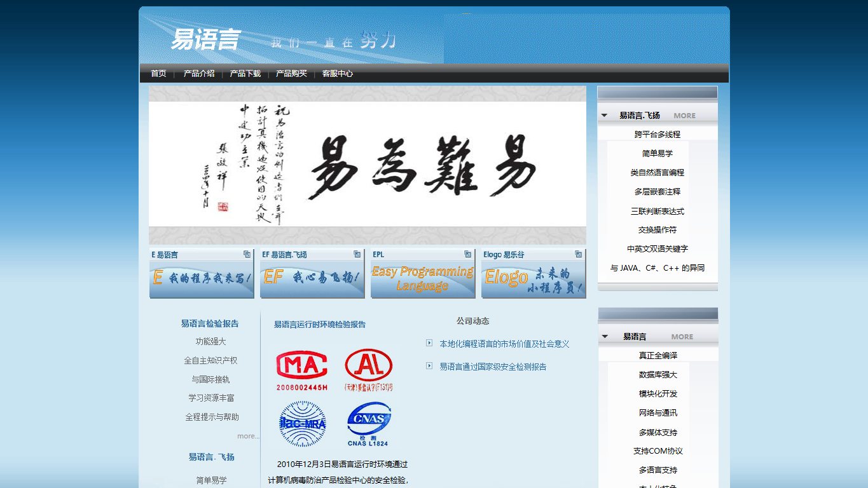Screen dimensions: 868x488
Task: Open 简单易学 in right sidebar
Action: [x=658, y=153]
